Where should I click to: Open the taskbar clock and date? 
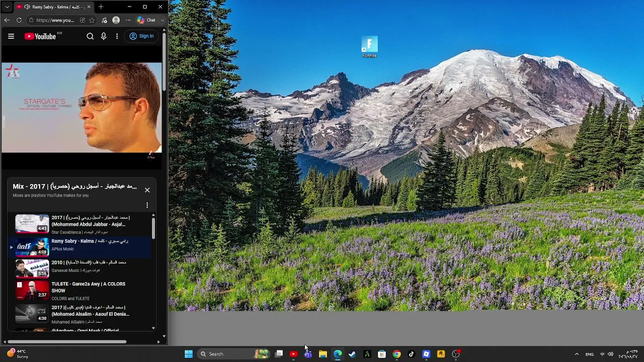(x=628, y=354)
